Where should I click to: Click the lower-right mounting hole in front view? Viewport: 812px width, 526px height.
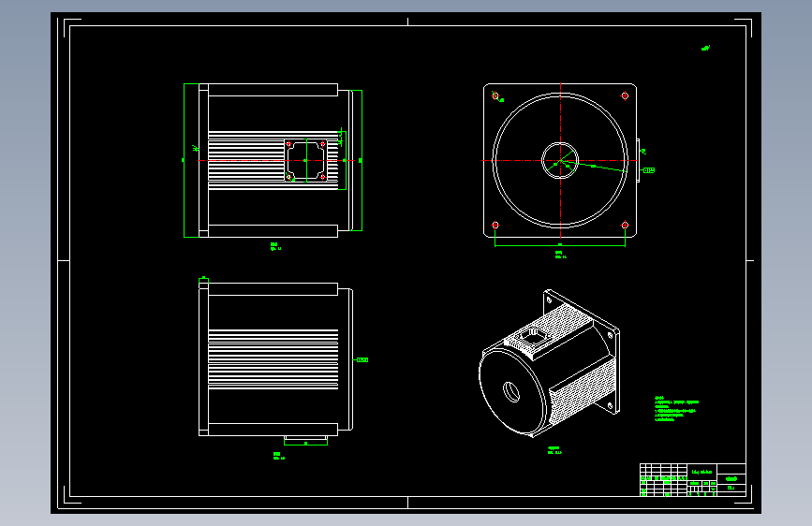[625, 226]
